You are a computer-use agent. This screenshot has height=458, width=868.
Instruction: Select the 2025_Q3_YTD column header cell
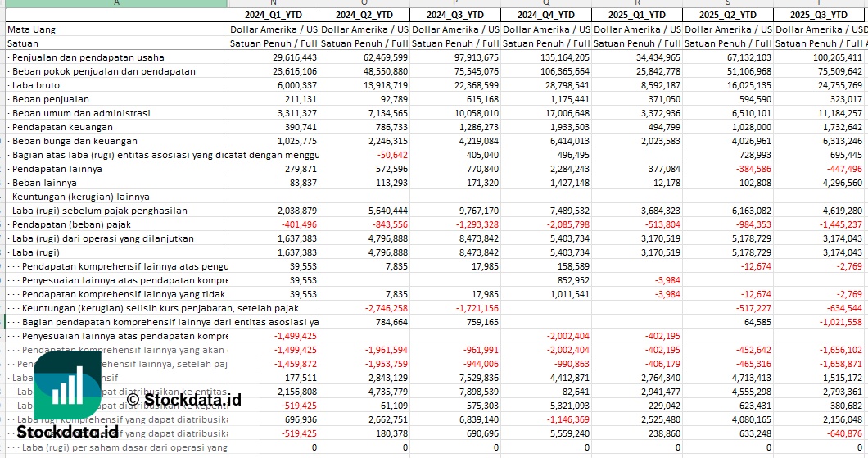tap(818, 15)
